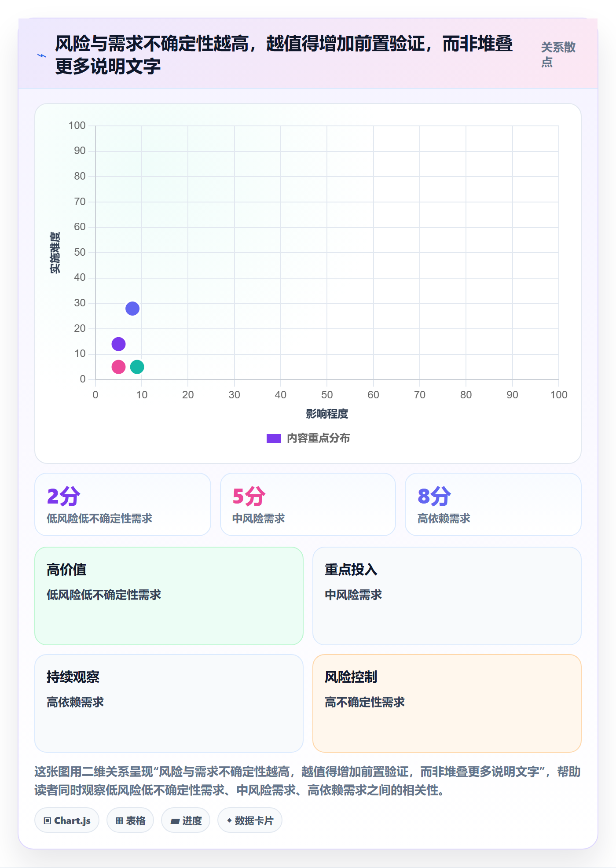Select the 持续观察 quadrant card
The height and width of the screenshot is (868, 616).
(169, 703)
